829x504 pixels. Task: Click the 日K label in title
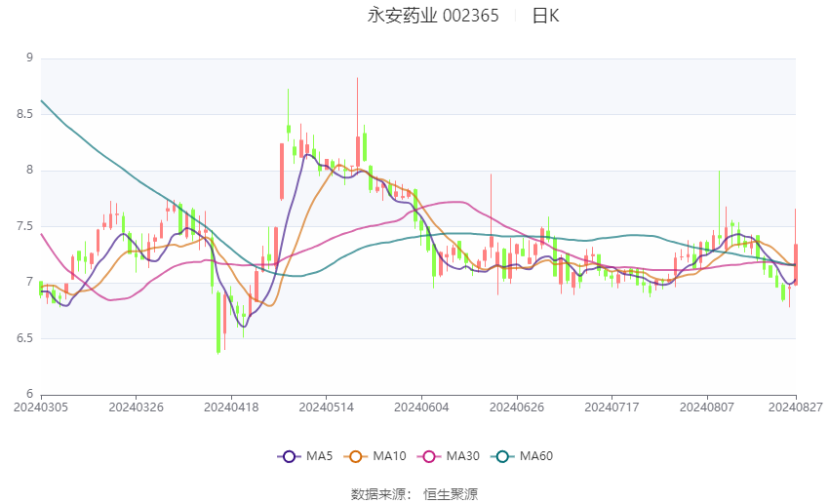(545, 16)
